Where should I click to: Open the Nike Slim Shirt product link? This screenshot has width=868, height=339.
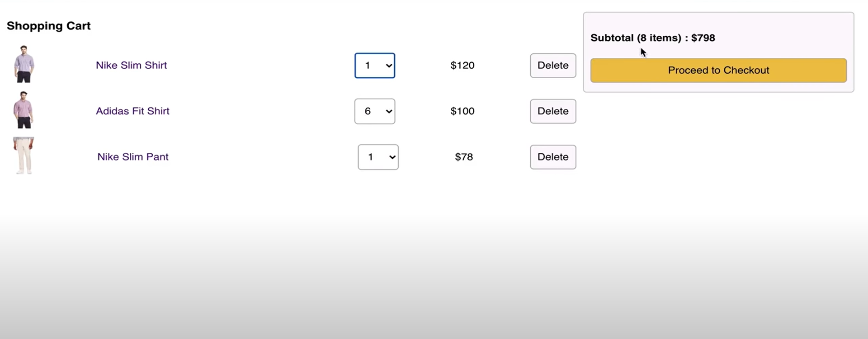point(131,65)
